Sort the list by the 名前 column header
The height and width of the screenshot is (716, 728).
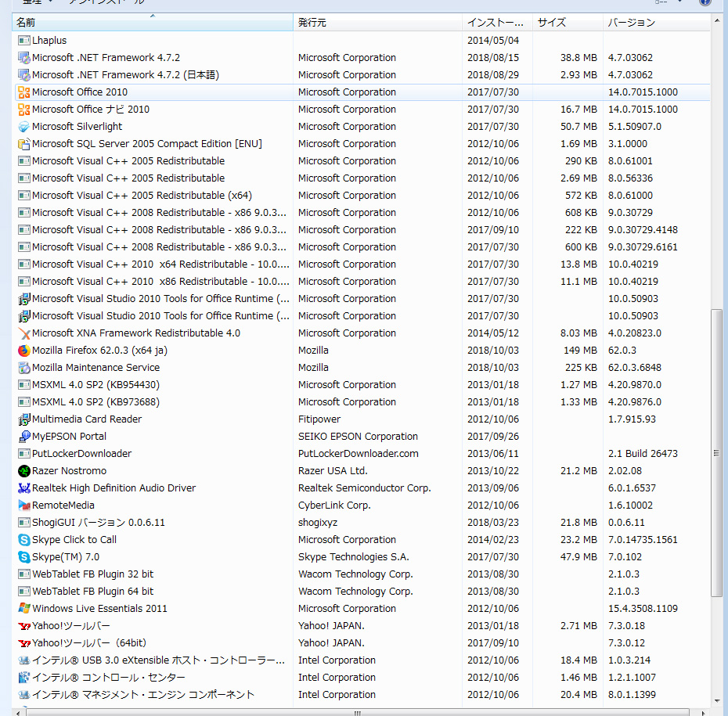(153, 22)
